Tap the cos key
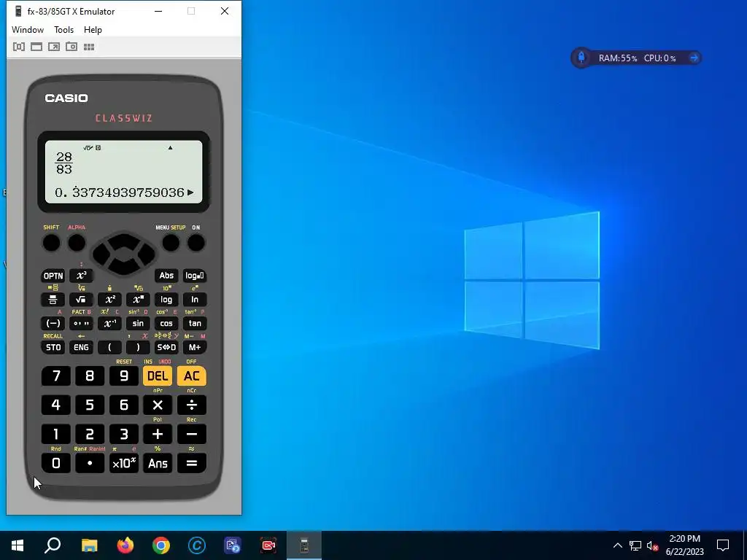 coord(166,323)
